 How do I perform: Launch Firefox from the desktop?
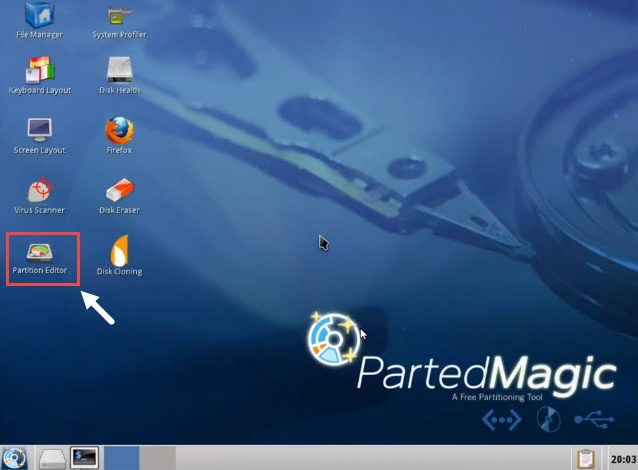coord(119,136)
